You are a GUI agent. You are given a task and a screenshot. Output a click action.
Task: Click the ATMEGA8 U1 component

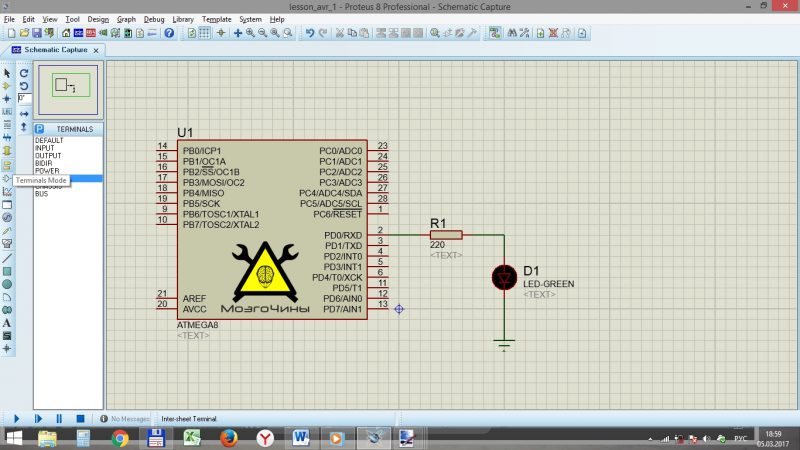point(272,230)
